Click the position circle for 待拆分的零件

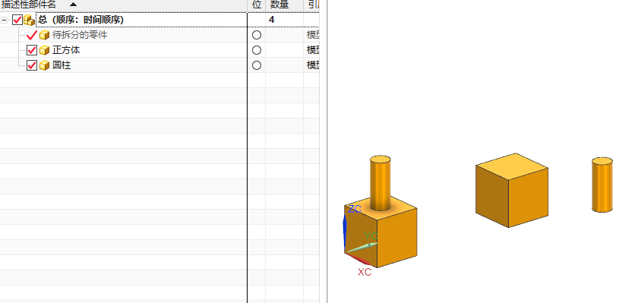point(257,35)
